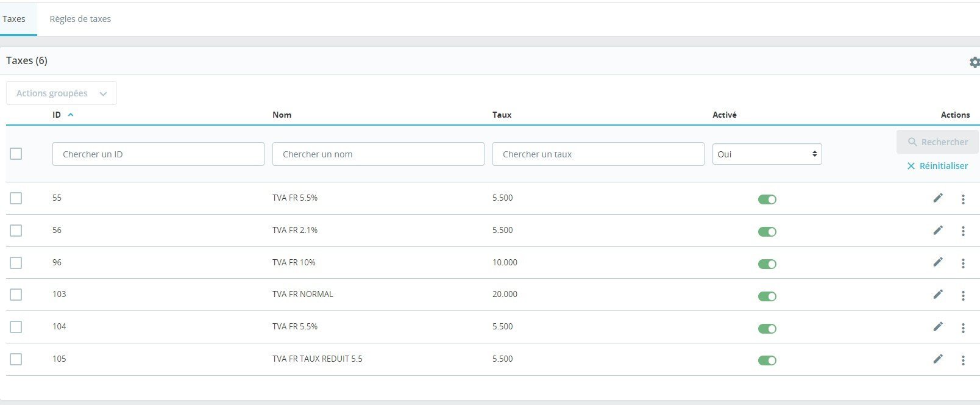The image size is (980, 405).
Task: Switch to the Règles de taxes tab
Action: coord(80,19)
